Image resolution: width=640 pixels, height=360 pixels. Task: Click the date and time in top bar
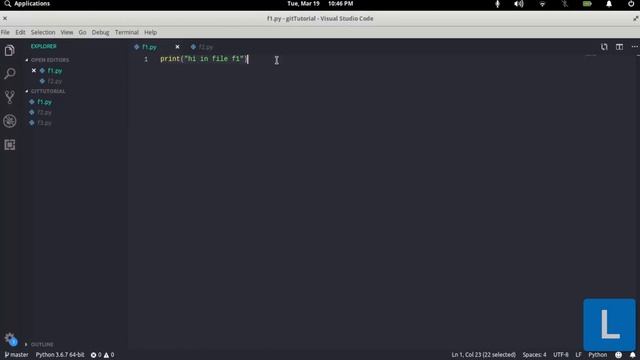click(320, 4)
